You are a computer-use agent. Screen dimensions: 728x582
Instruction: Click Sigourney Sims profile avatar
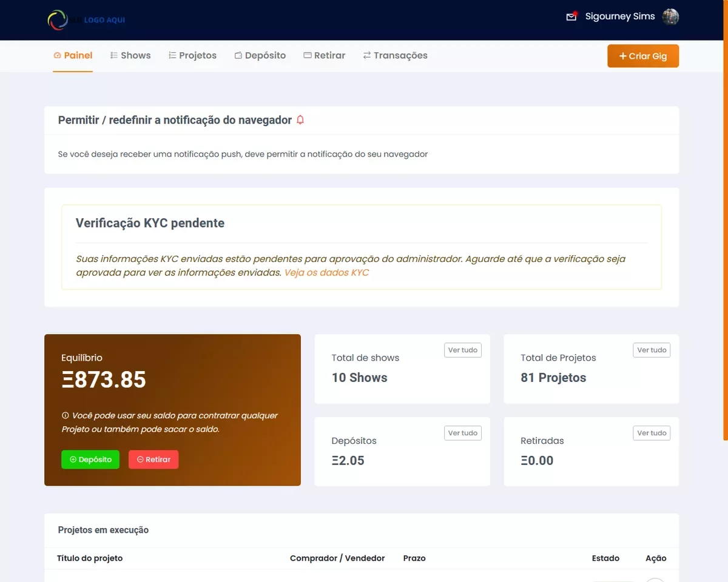[x=670, y=17]
